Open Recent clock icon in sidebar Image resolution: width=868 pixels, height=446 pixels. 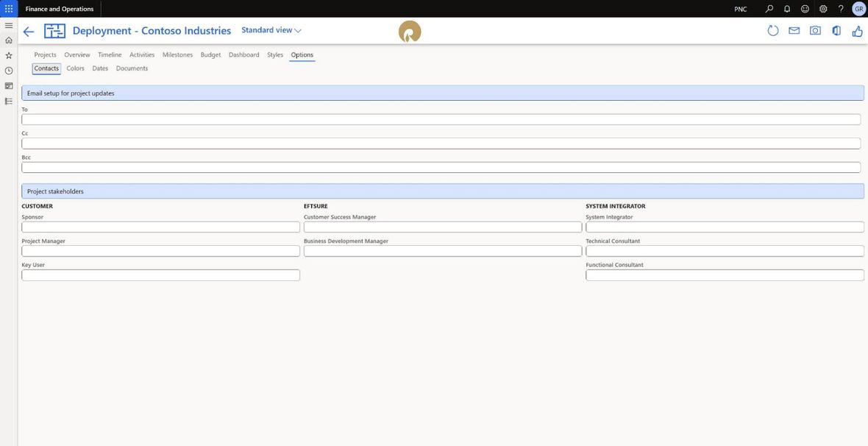[x=8, y=71]
